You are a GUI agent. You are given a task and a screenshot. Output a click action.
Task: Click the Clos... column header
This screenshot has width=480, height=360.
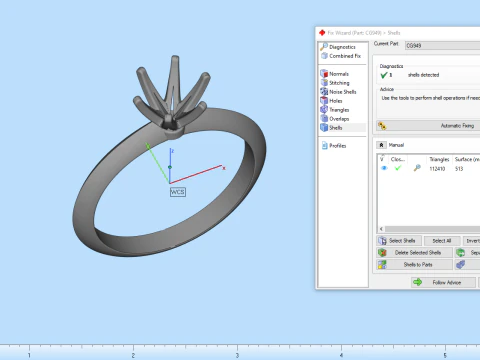click(x=398, y=159)
